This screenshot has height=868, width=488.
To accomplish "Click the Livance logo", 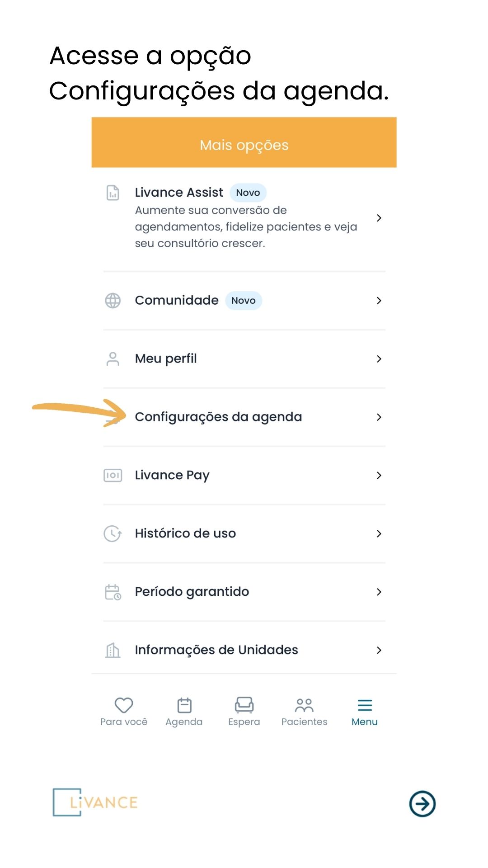I will coord(95,802).
